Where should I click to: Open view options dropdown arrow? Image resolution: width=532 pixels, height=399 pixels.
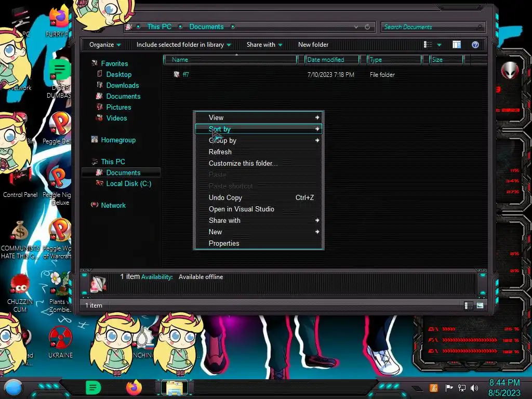439,45
